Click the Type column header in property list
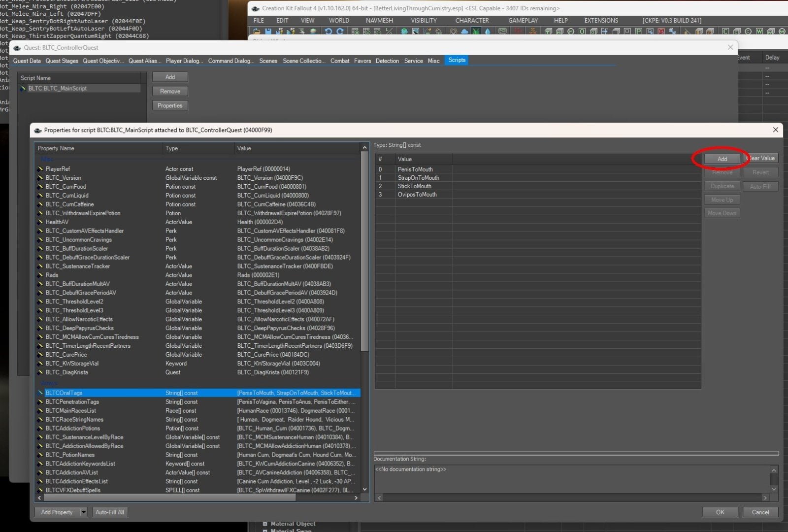Viewport: 788px width, 532px height. pos(198,148)
